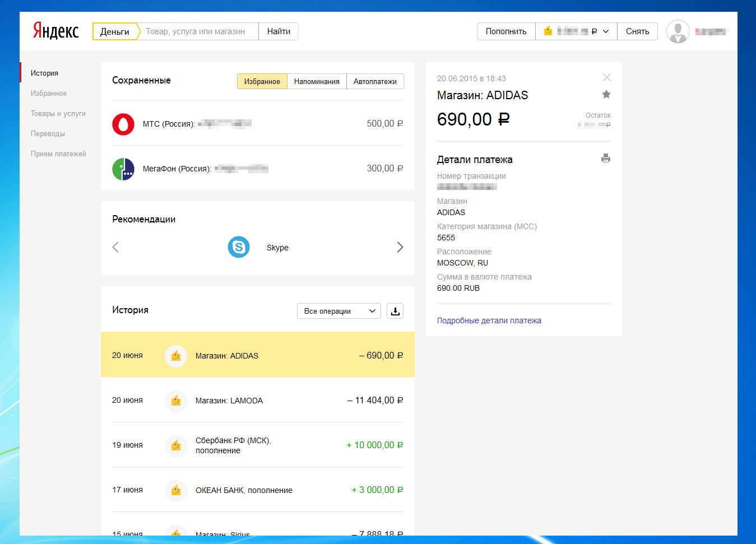Image resolution: width=756 pixels, height=544 pixels.
Task: Open the МТС (Россия) saved payment
Action: (258, 124)
